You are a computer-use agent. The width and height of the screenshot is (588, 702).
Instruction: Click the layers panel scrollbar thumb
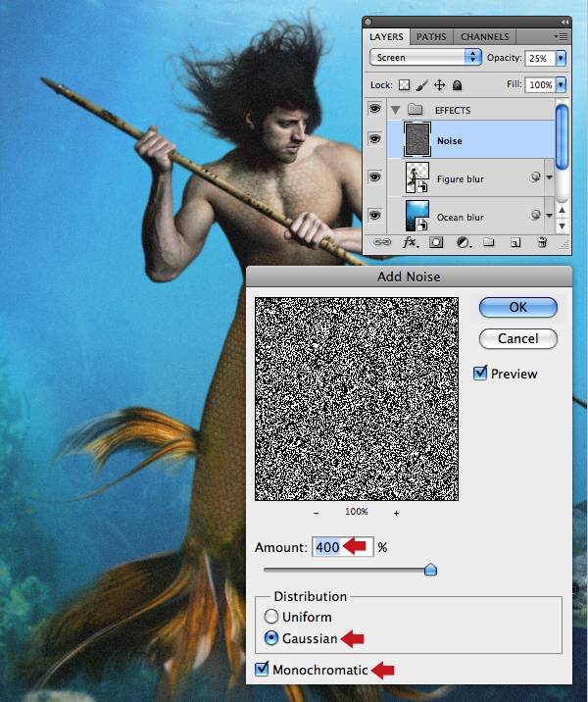[562, 136]
